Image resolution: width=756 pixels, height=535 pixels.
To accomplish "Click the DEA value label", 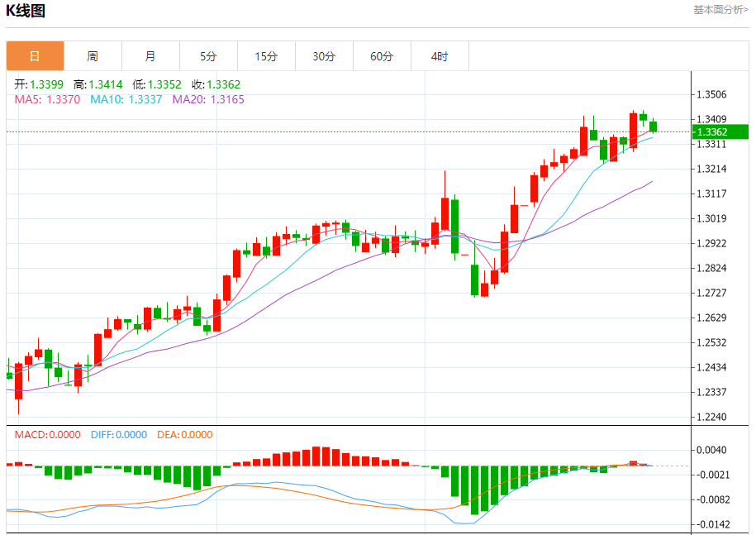I will coord(184,435).
